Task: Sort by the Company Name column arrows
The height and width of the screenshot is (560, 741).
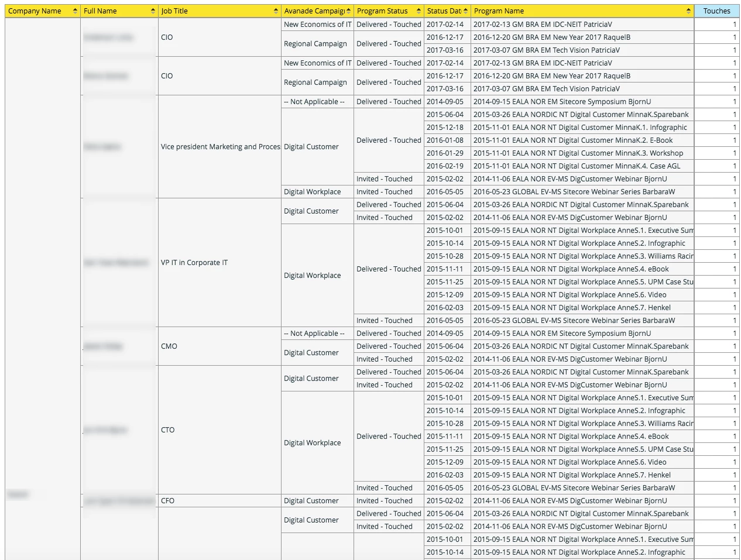Action: click(75, 11)
